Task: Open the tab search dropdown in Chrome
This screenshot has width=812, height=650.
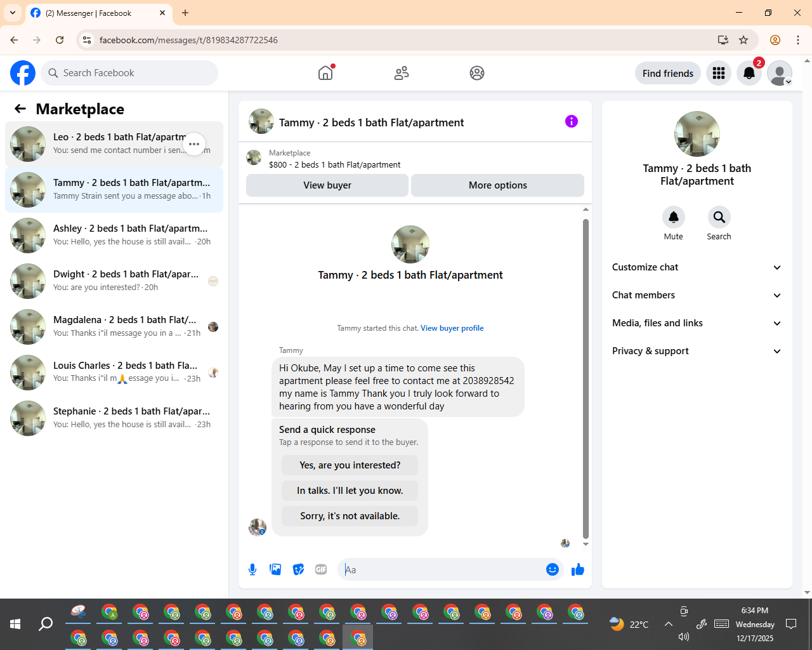Action: click(x=13, y=13)
